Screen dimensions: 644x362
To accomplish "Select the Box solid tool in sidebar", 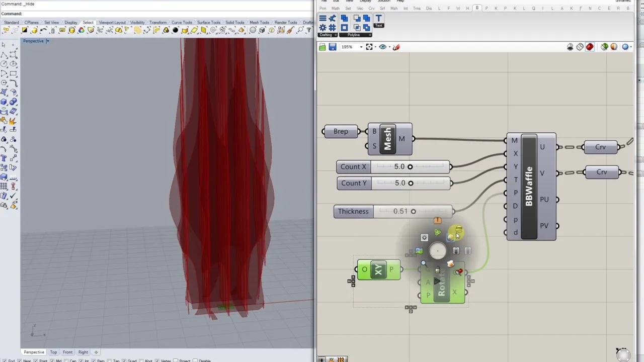I will [x=4, y=102].
